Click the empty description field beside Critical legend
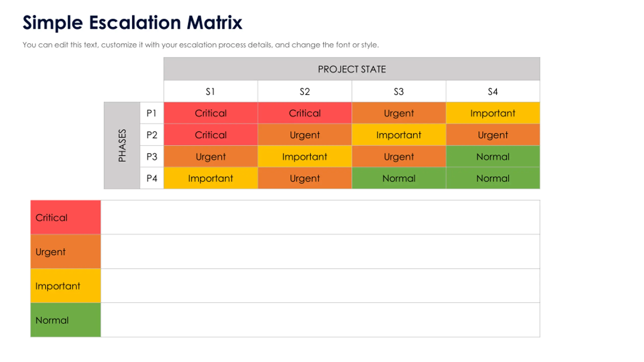 [x=320, y=217]
